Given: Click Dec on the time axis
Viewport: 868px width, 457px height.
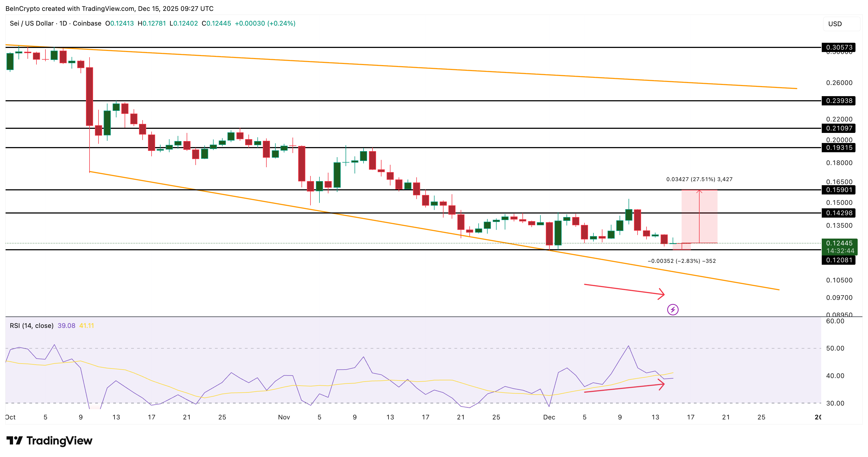Looking at the screenshot, I should (550, 417).
